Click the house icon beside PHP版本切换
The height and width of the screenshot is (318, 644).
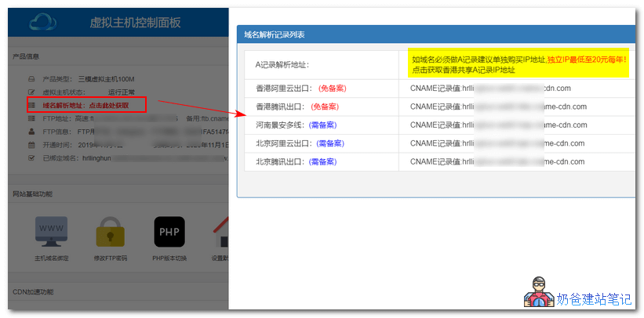tap(221, 232)
